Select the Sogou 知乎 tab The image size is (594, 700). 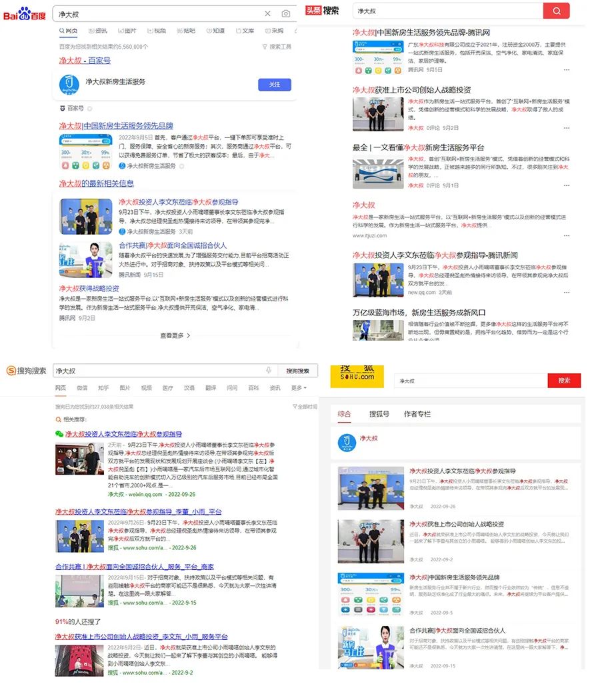pos(103,388)
